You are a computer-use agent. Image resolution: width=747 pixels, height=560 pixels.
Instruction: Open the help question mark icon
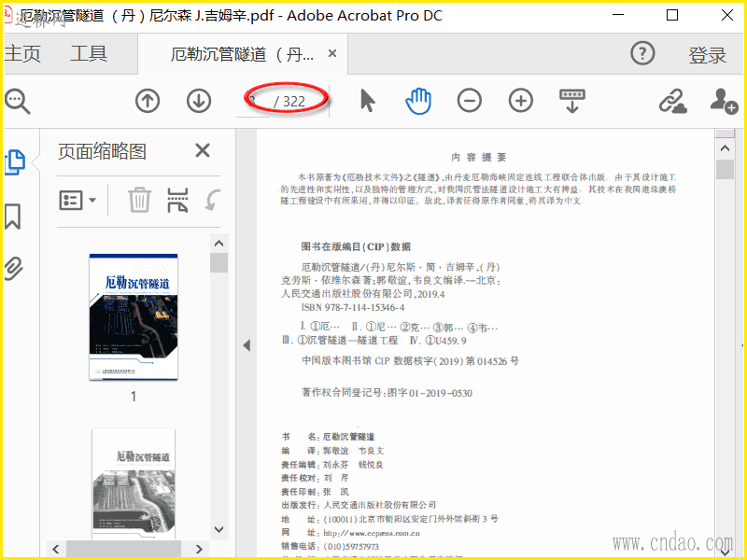click(x=642, y=53)
